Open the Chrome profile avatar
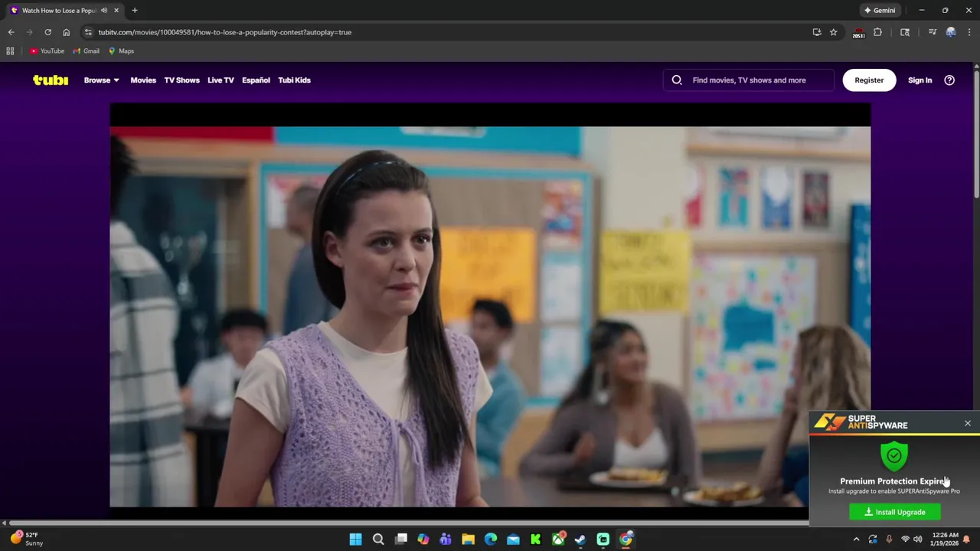Viewport: 980px width, 551px height. tap(951, 32)
